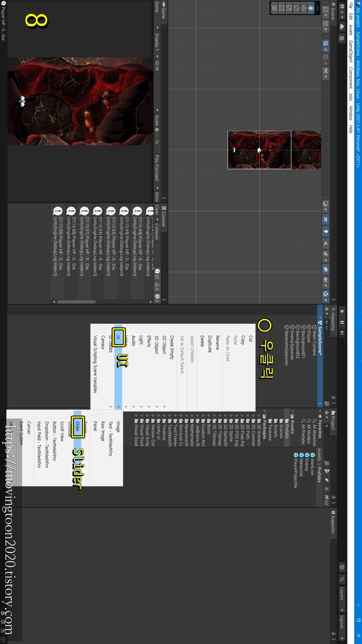Screen dimensions: 362x644
Task: Open the Undo History icon
Action: click(342, 568)
